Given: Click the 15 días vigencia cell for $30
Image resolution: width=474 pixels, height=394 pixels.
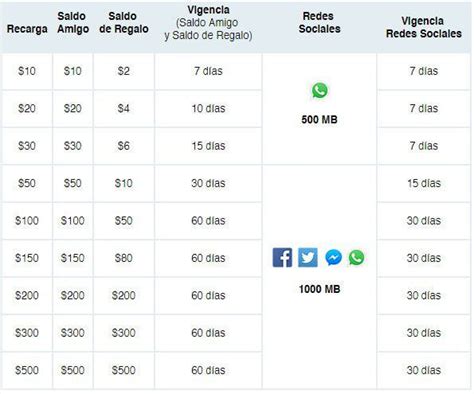Looking at the screenshot, I should coord(208,146).
